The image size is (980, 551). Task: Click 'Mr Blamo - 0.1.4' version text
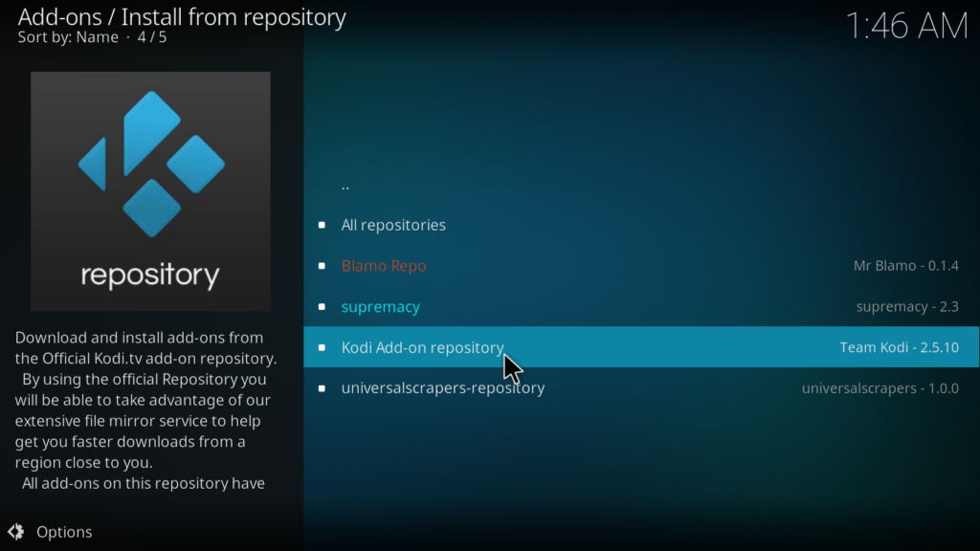[x=905, y=266]
